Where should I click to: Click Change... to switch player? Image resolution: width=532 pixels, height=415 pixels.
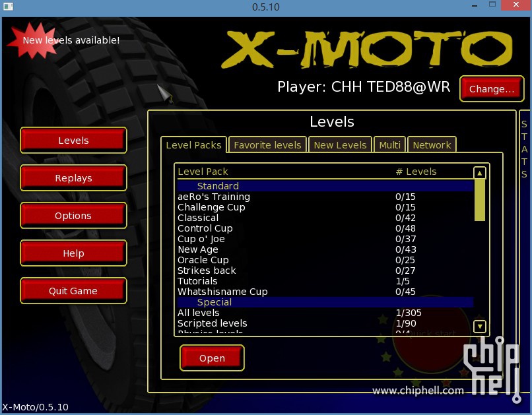coord(492,89)
